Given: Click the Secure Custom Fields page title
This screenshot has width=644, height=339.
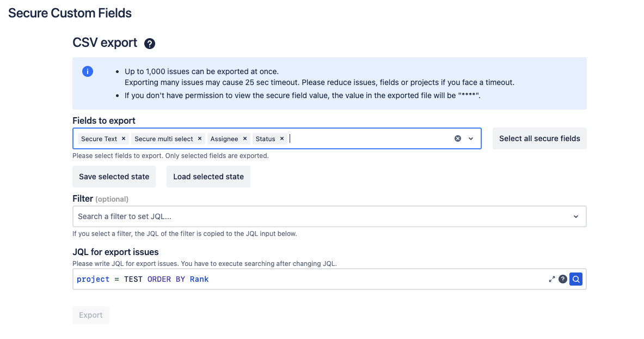Looking at the screenshot, I should pos(70,13).
